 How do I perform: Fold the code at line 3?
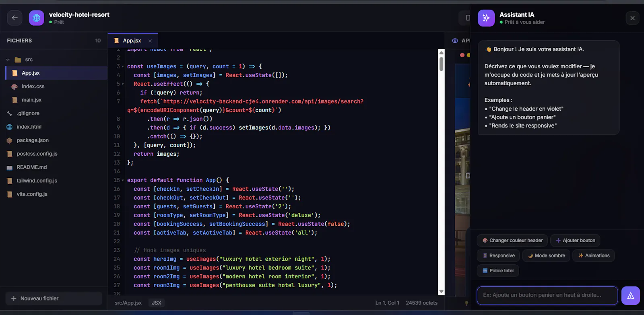pyautogui.click(x=123, y=66)
